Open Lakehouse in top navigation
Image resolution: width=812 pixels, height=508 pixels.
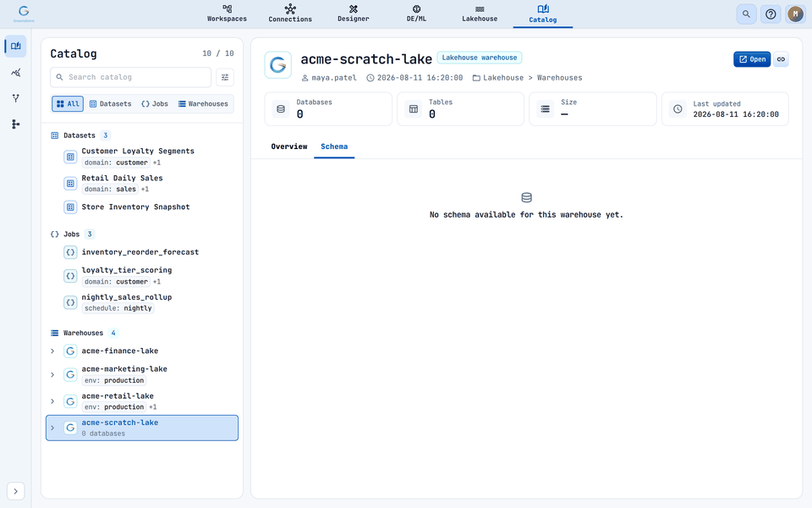tap(480, 14)
